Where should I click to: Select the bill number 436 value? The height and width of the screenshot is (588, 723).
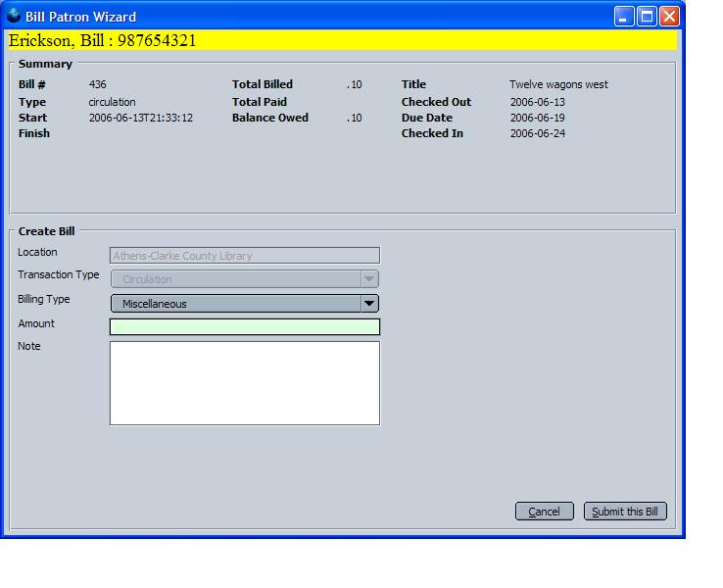tap(98, 85)
